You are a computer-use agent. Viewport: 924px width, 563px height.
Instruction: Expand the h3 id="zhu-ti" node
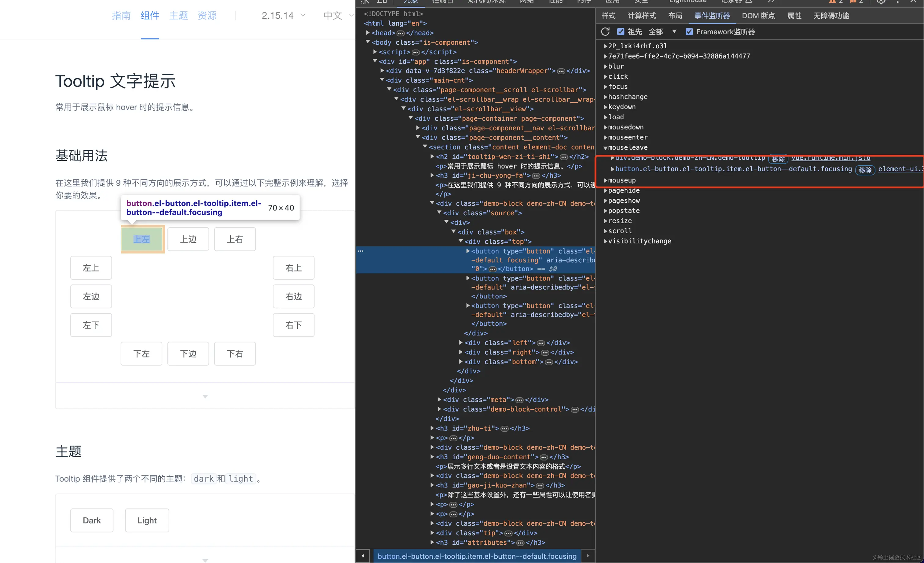(x=432, y=428)
